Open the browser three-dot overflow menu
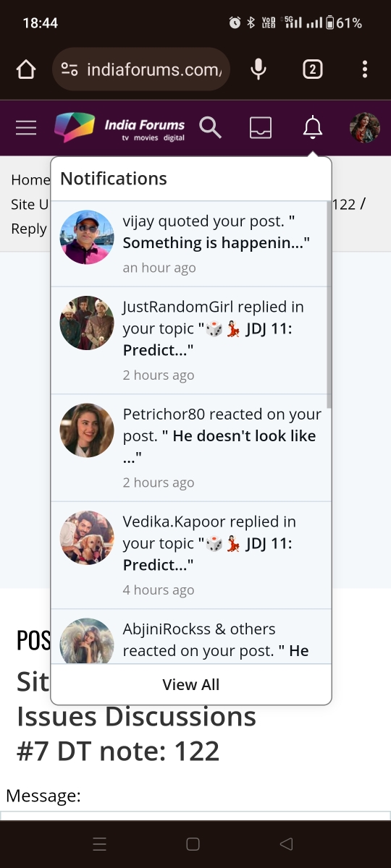This screenshot has height=868, width=391. (364, 69)
